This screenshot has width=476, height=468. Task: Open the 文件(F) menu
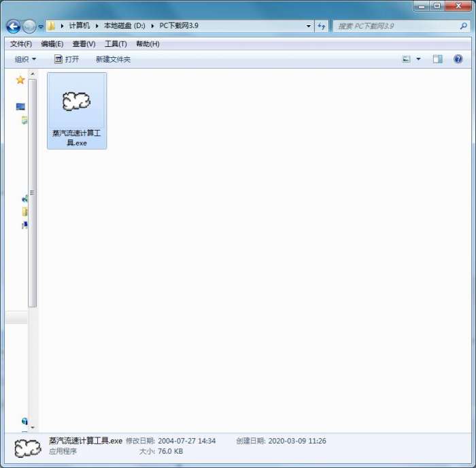21,44
